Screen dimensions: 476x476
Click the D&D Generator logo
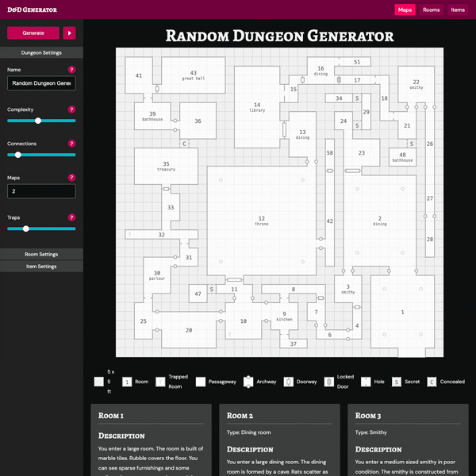tap(33, 10)
